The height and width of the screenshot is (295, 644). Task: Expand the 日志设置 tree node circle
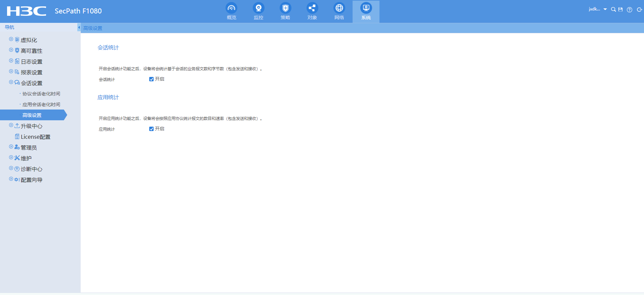coord(11,61)
